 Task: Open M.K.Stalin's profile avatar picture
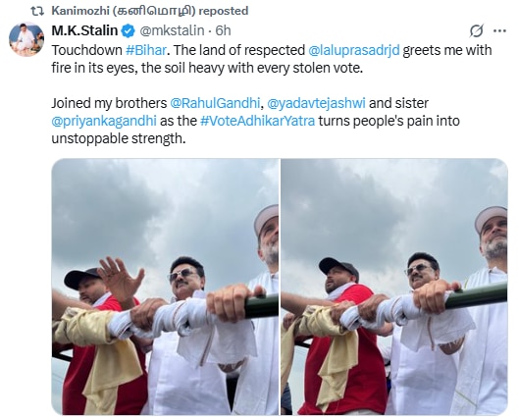click(x=26, y=39)
